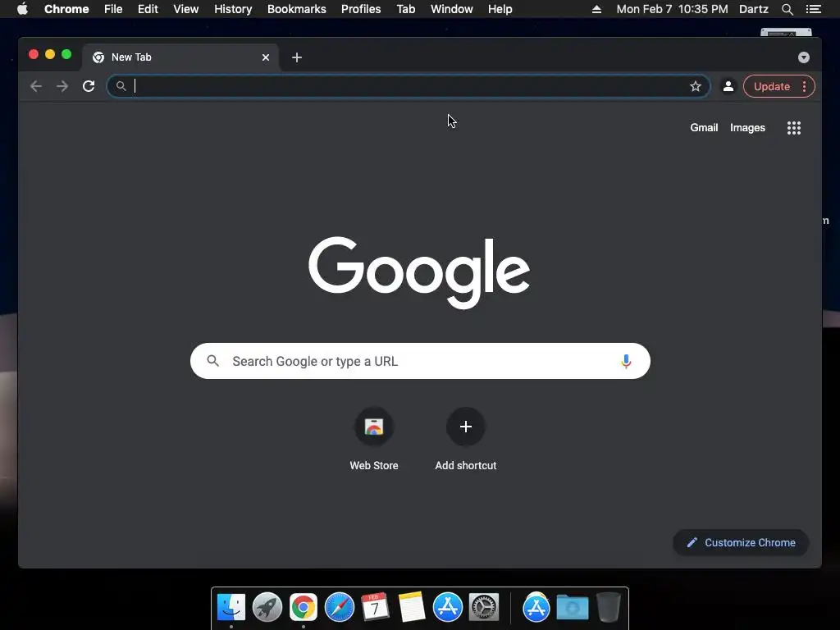Open Notes from the Dock

412,608
